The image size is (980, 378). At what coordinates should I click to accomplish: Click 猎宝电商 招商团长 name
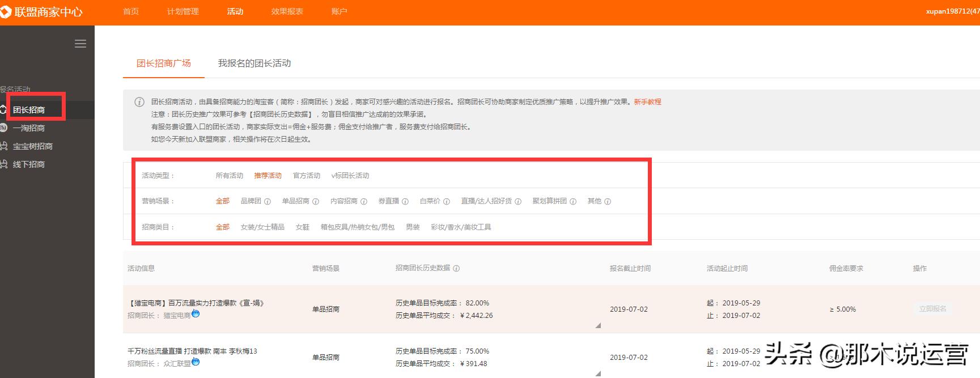pyautogui.click(x=177, y=316)
